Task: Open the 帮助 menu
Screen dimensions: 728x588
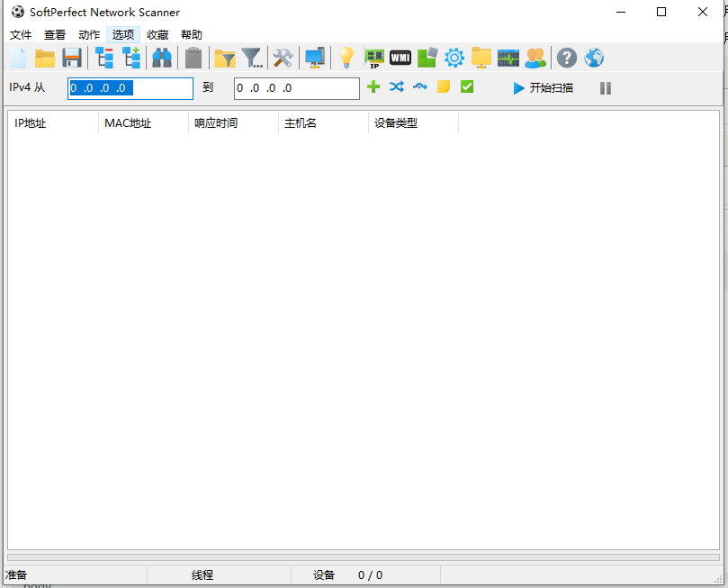Action: pyautogui.click(x=192, y=35)
